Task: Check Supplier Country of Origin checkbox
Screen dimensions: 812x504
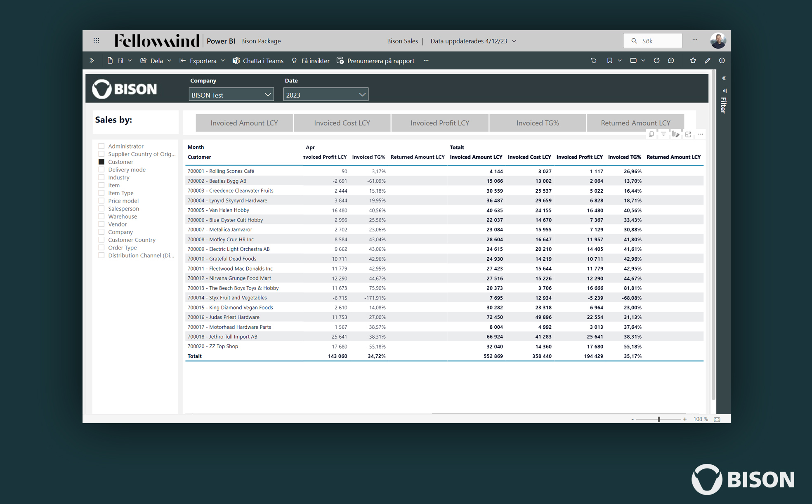Action: [x=101, y=154]
